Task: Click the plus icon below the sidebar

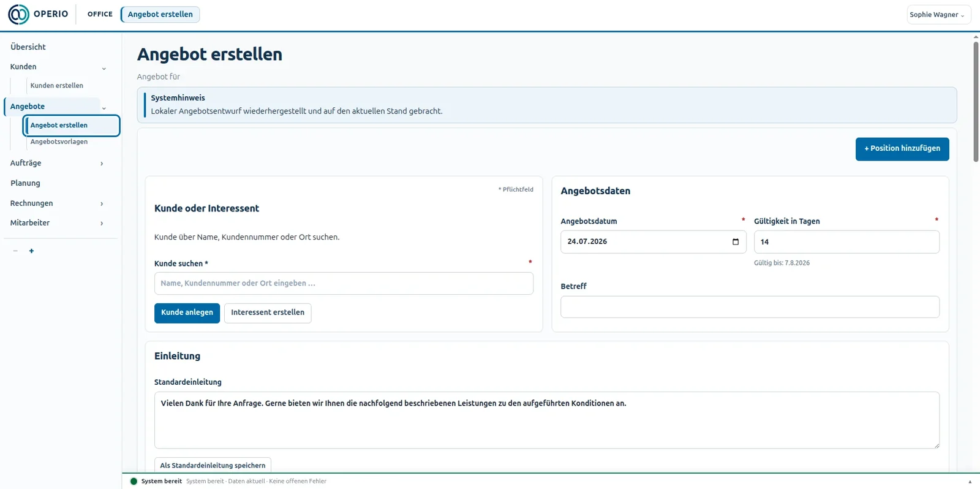Action: (x=31, y=251)
